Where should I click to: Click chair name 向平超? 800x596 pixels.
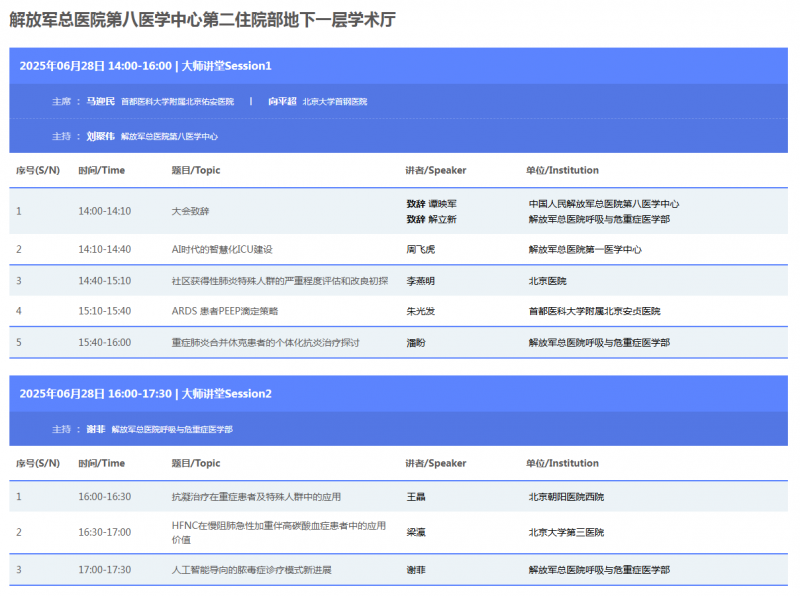coord(282,102)
